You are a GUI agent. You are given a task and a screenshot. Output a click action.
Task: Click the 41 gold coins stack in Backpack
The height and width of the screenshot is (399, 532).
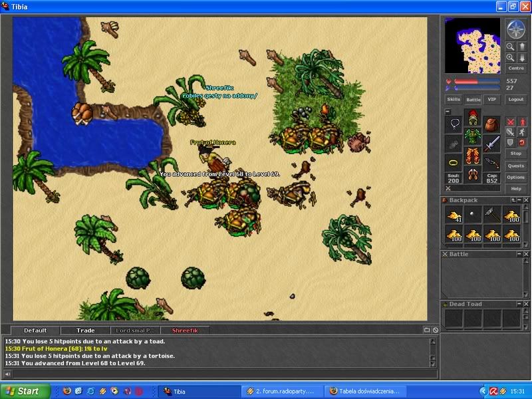tap(454, 215)
